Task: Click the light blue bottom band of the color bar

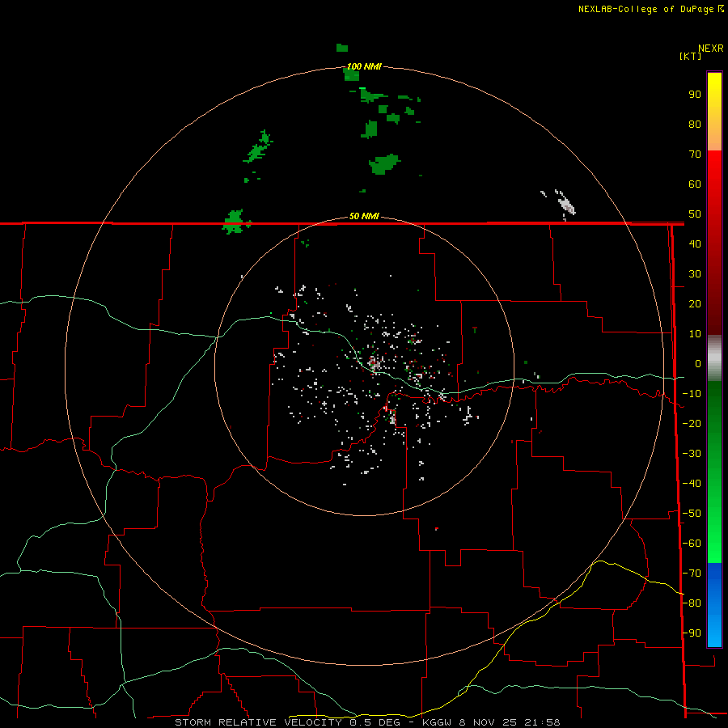Action: point(714,604)
